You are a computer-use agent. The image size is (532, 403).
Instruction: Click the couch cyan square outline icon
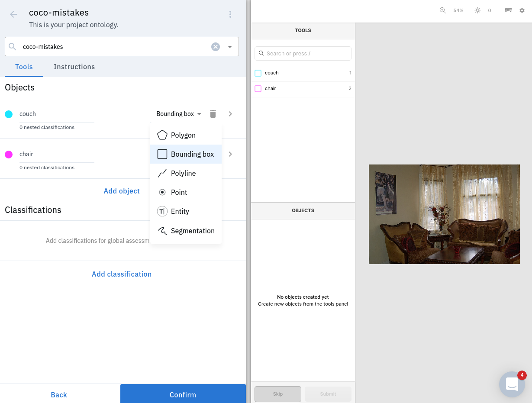pos(258,73)
